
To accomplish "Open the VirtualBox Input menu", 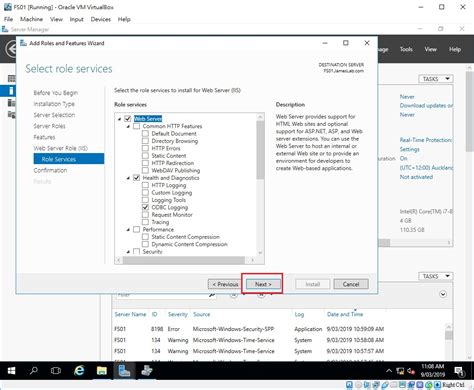I will click(x=76, y=19).
